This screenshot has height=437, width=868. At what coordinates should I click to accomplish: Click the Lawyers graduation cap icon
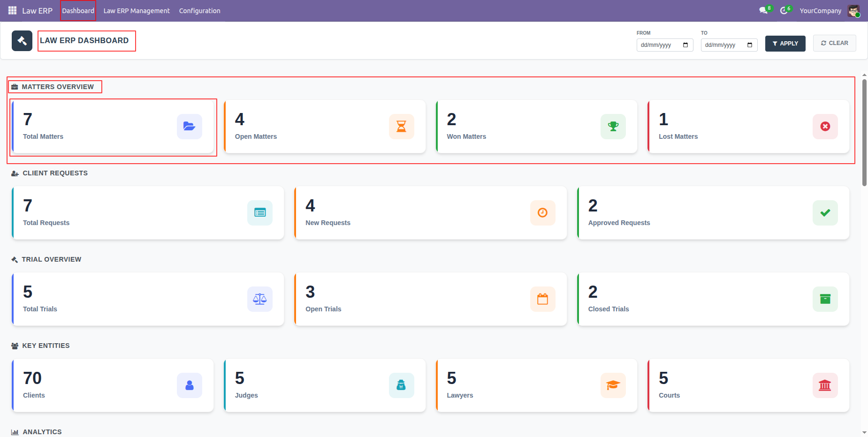click(613, 385)
